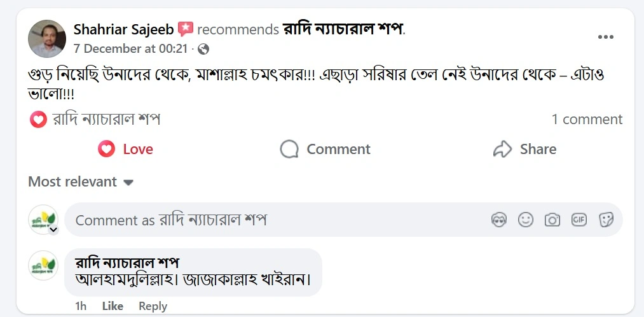
Task: Click the 'Comment as' text field
Action: (267, 220)
